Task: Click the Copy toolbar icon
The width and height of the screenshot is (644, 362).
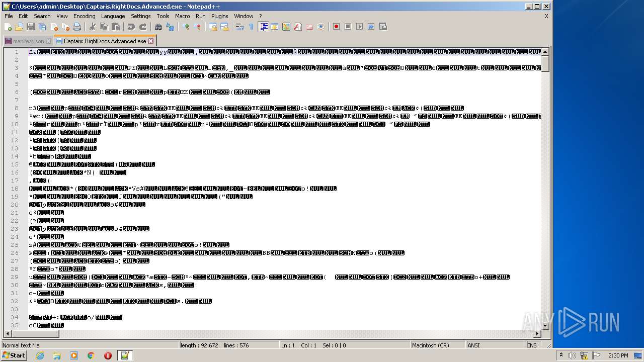Action: (104, 27)
